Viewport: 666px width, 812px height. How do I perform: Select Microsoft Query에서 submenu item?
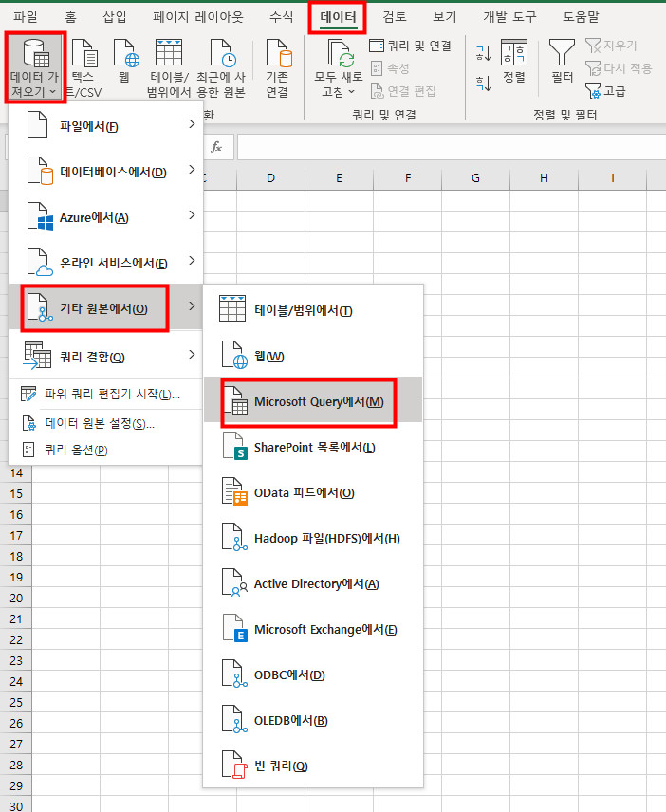pos(313,400)
